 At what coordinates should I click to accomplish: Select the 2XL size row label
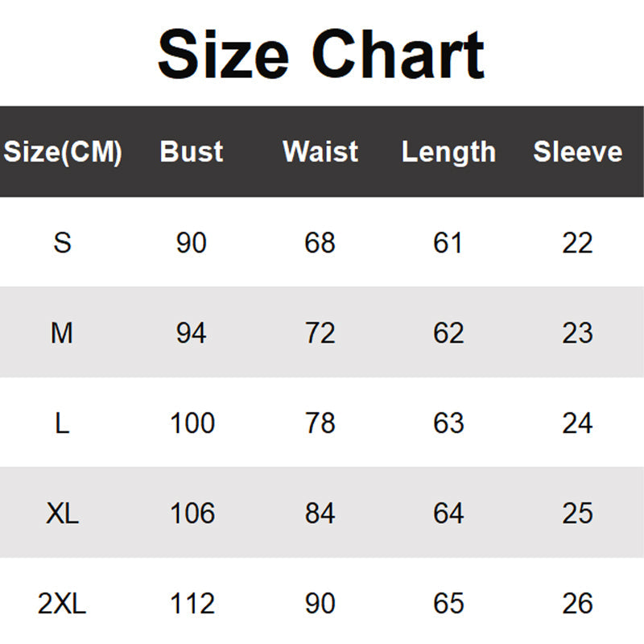point(63,603)
